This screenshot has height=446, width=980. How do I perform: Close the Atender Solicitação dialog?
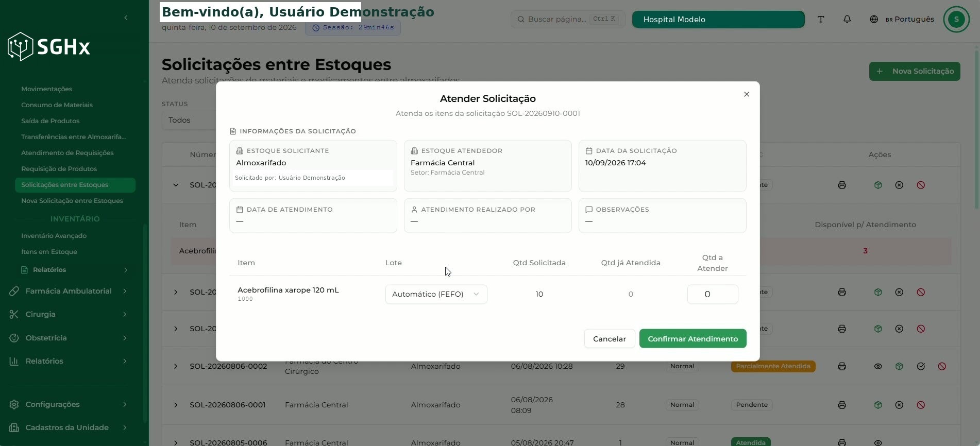point(747,94)
